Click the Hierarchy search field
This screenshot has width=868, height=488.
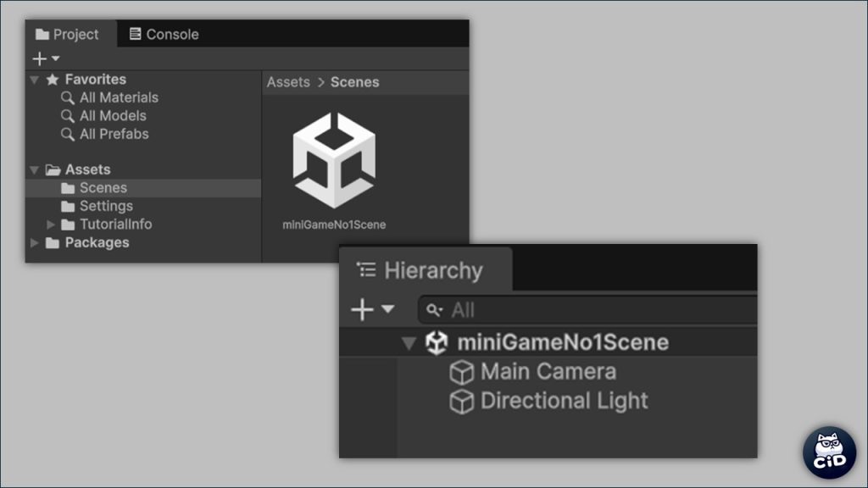tap(593, 310)
